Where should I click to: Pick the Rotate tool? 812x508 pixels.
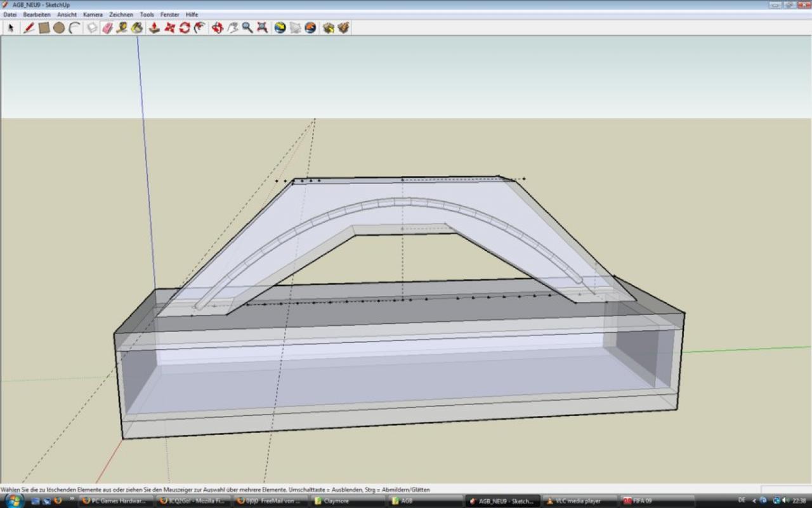point(185,28)
